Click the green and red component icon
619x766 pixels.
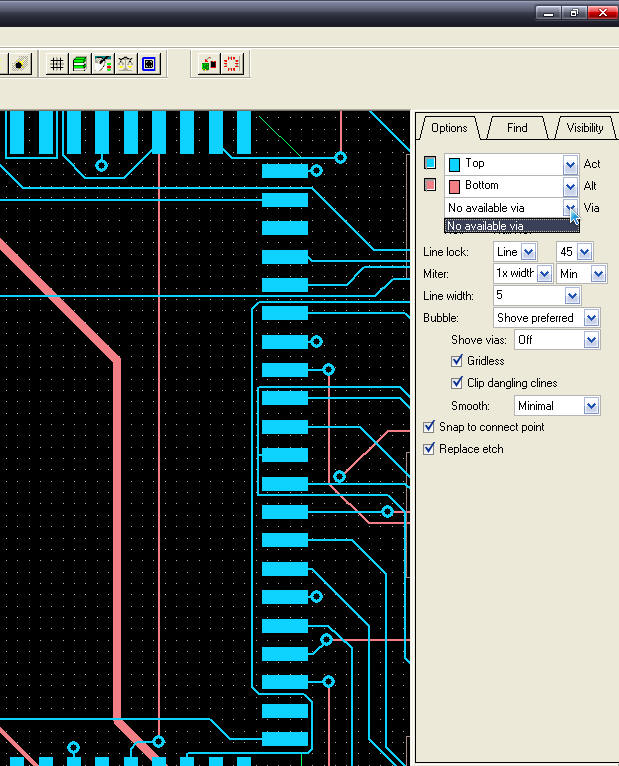pyautogui.click(x=208, y=64)
